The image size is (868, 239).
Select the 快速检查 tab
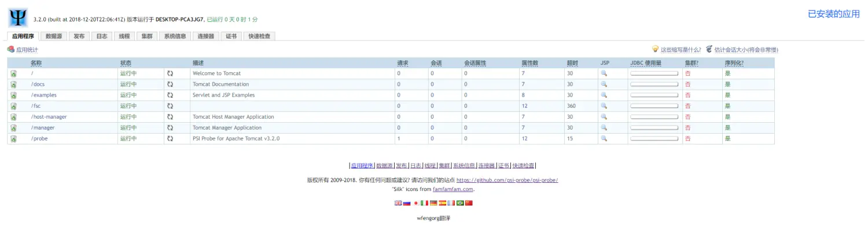[259, 36]
